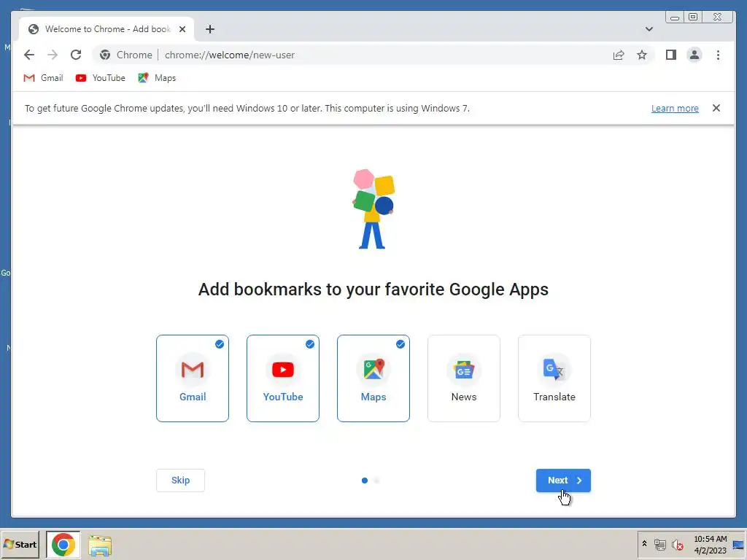This screenshot has height=560, width=747.
Task: Open the Windows Start menu
Action: 20,544
